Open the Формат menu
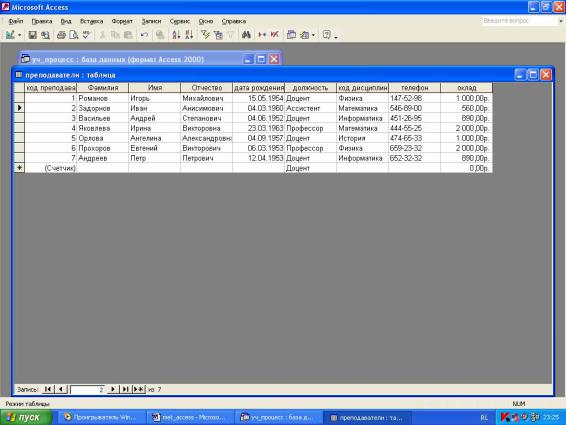Screen dimensions: 566x425 (122, 21)
